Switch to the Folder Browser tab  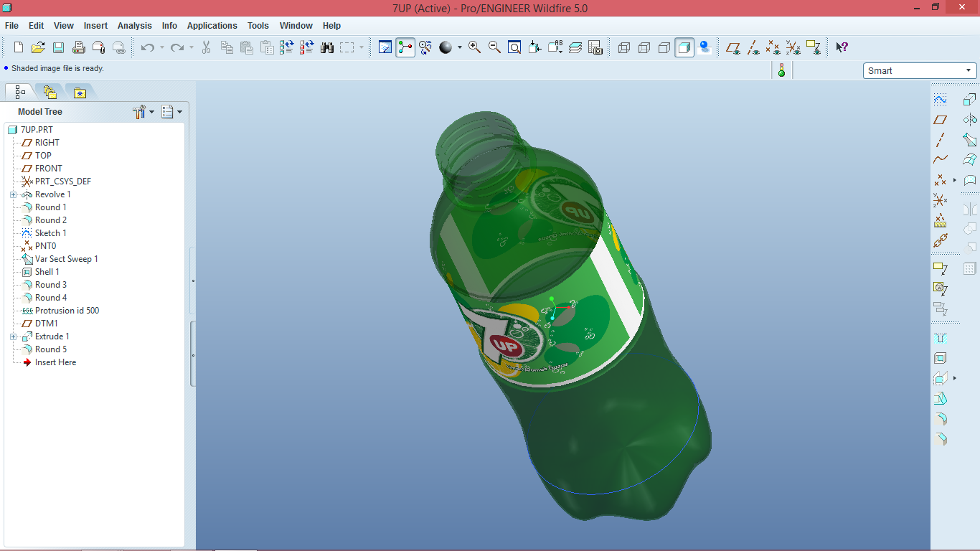coord(50,92)
